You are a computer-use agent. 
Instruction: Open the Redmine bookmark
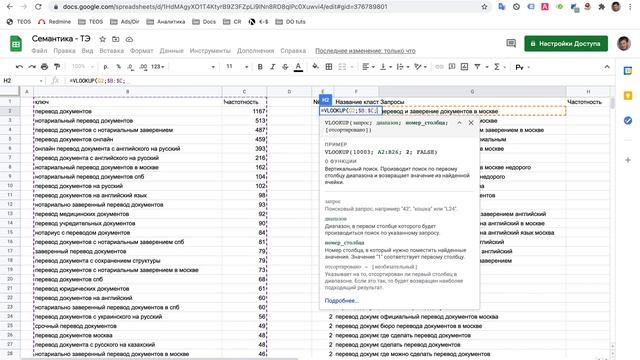55,22
